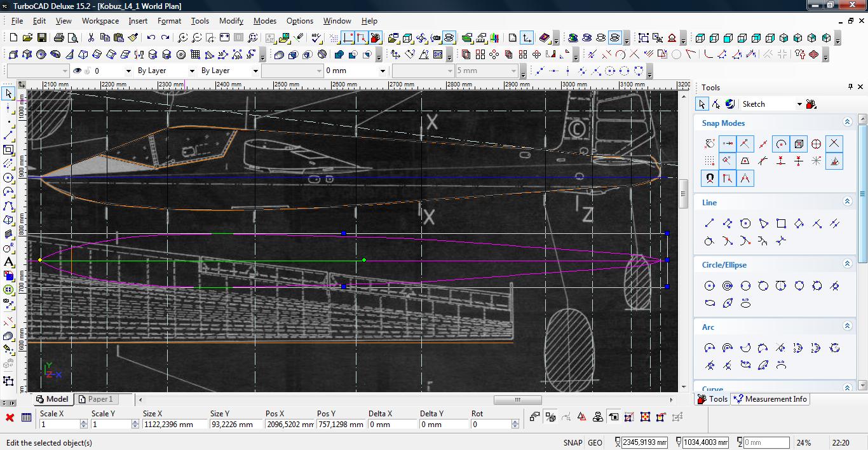Click the Zoom Out magnifier icon

tap(197, 38)
